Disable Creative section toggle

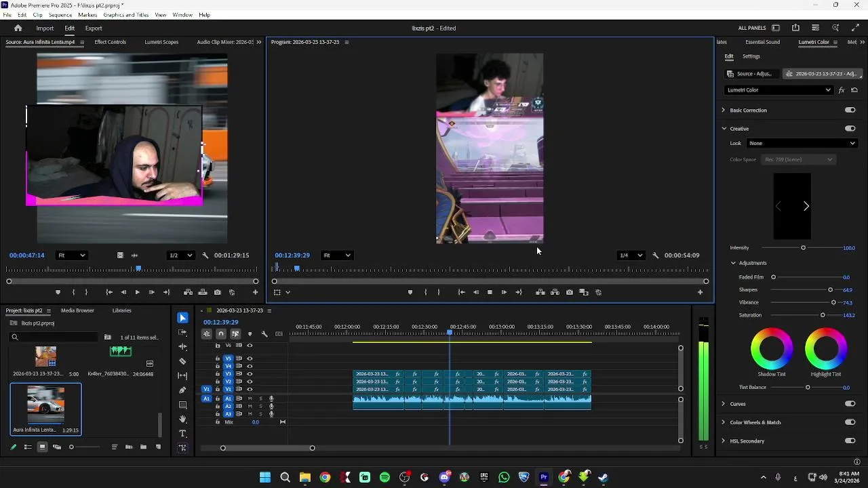850,128
